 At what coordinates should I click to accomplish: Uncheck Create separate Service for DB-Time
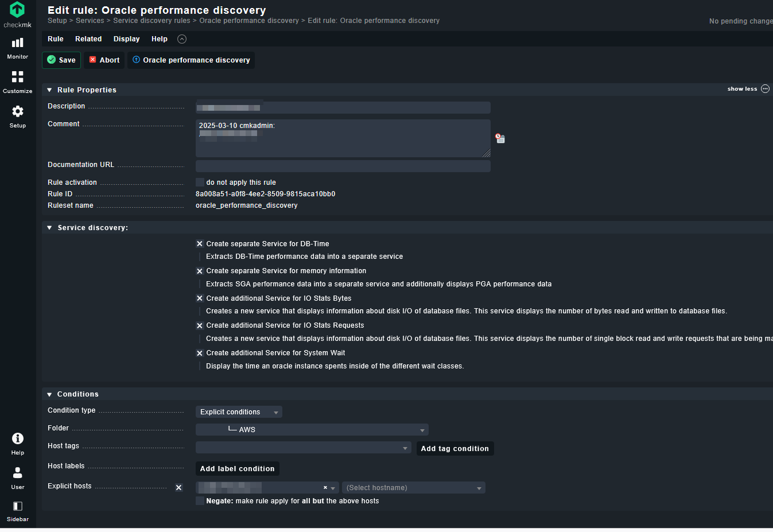[200, 244]
